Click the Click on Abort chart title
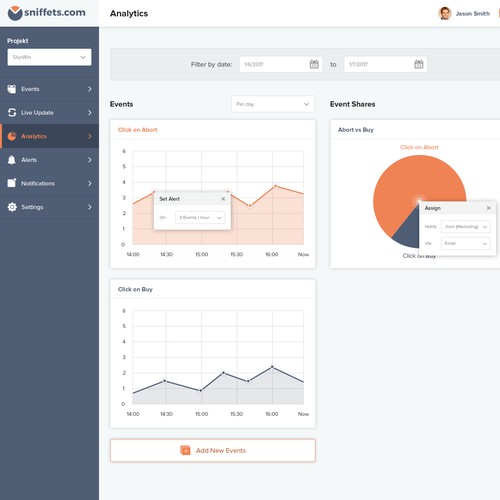Image resolution: width=500 pixels, height=500 pixels. (x=137, y=130)
